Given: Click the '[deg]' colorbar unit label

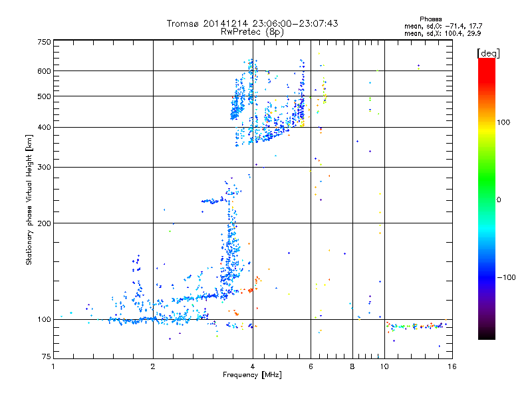Looking at the screenshot, I should pyautogui.click(x=488, y=53).
